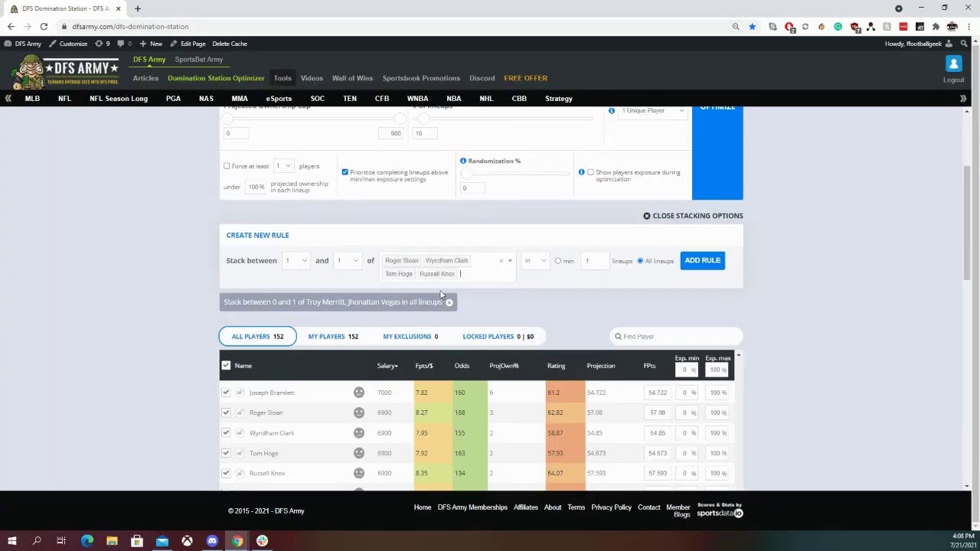Toggle the Force at least players checkbox
Image resolution: width=980 pixels, height=551 pixels.
point(227,166)
